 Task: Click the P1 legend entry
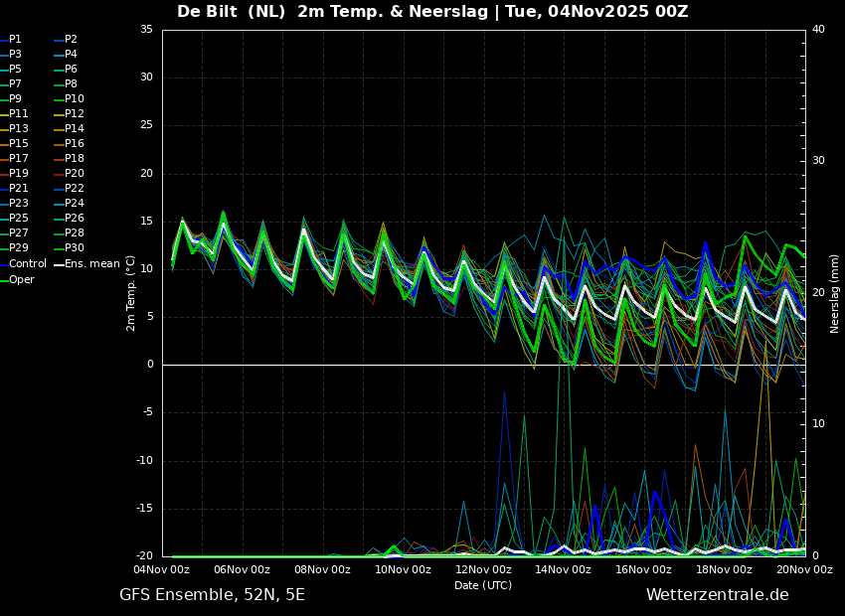(15, 40)
